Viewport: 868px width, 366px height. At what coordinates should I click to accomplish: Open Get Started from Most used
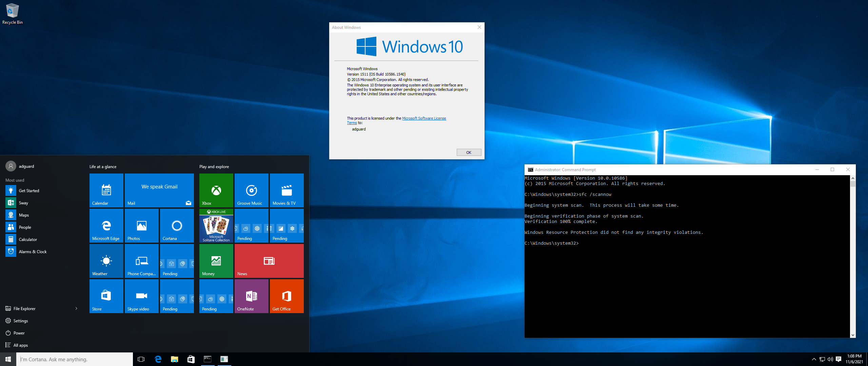point(42,191)
